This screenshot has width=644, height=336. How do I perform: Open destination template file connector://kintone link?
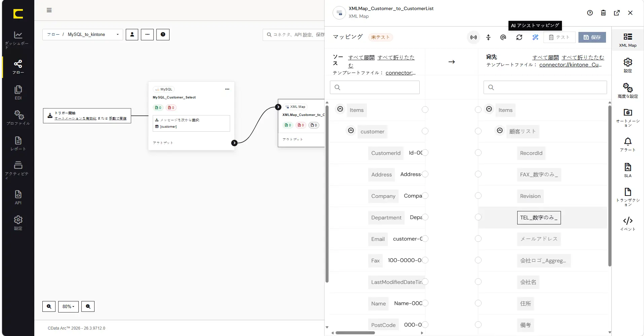click(570, 65)
